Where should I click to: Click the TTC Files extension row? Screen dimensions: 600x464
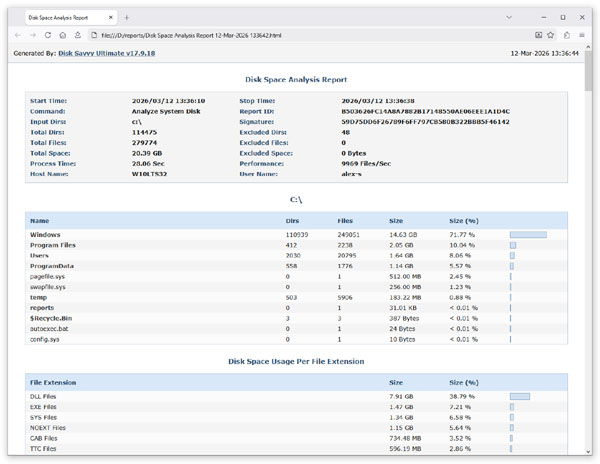(x=43, y=449)
